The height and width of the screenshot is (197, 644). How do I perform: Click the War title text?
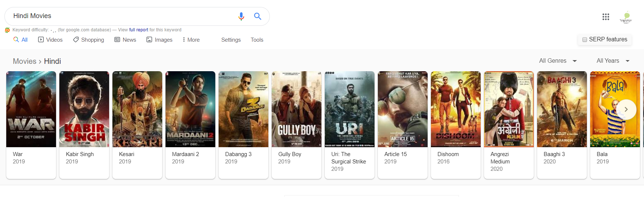point(18,154)
